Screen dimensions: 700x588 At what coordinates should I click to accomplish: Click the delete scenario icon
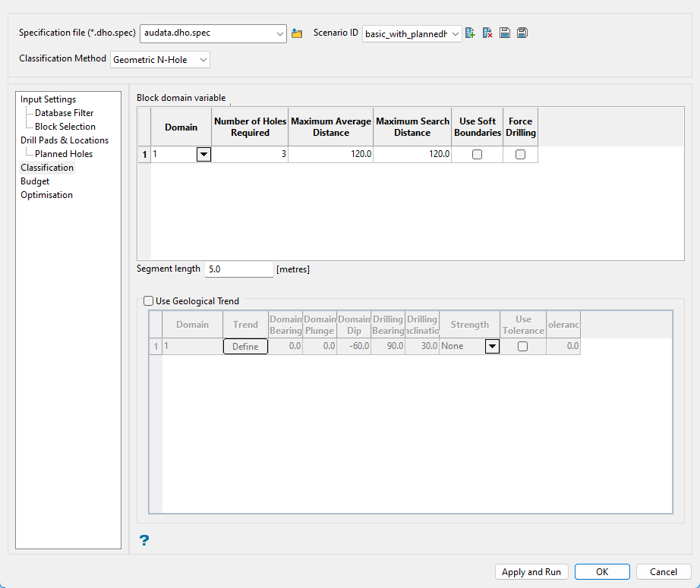click(x=487, y=33)
